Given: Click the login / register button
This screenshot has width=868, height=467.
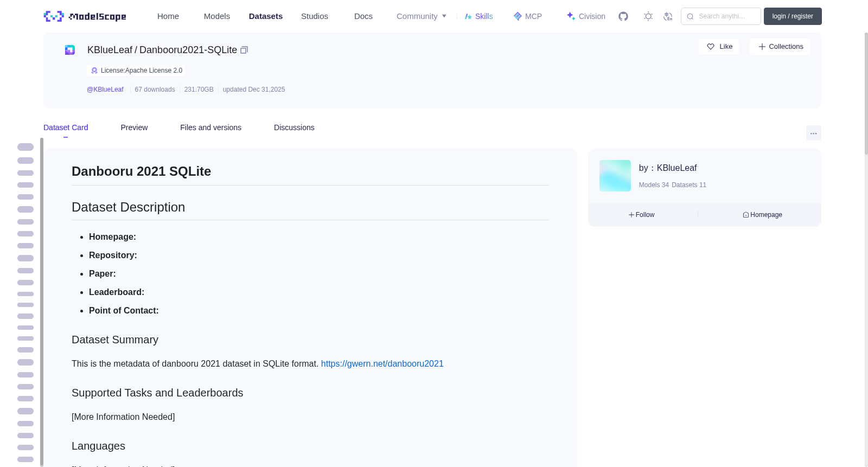Looking at the screenshot, I should [793, 16].
